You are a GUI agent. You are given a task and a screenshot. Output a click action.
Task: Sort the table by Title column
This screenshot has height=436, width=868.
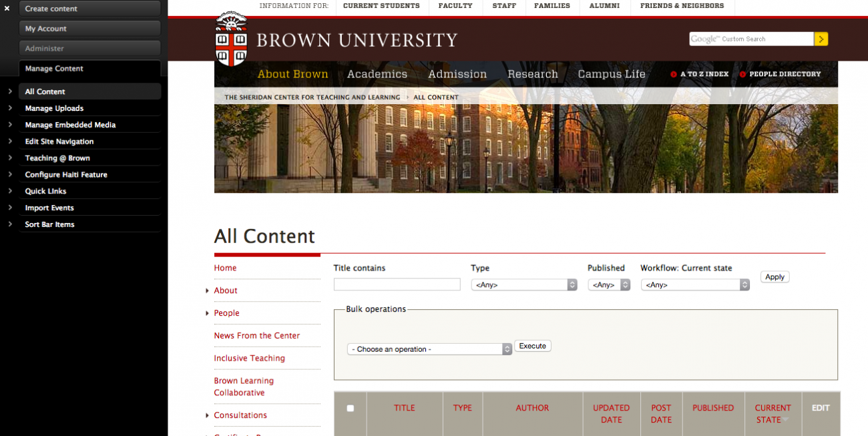[x=405, y=408]
